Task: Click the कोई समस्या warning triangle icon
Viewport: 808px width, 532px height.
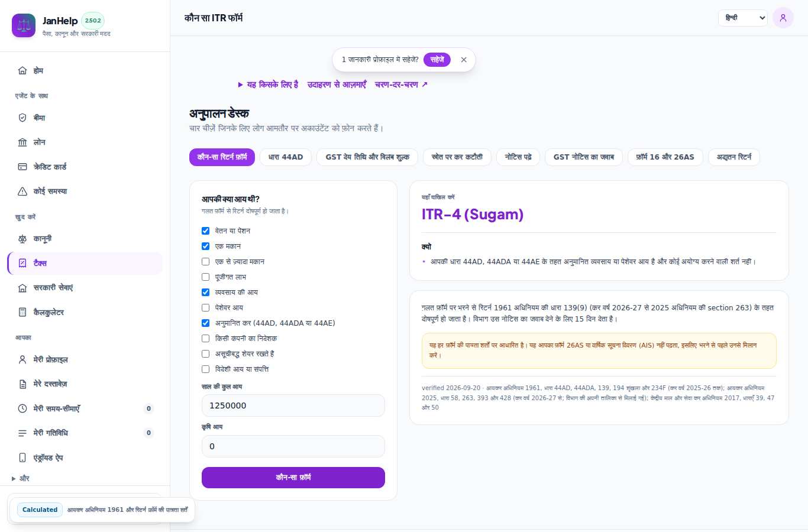Action: coord(22,192)
